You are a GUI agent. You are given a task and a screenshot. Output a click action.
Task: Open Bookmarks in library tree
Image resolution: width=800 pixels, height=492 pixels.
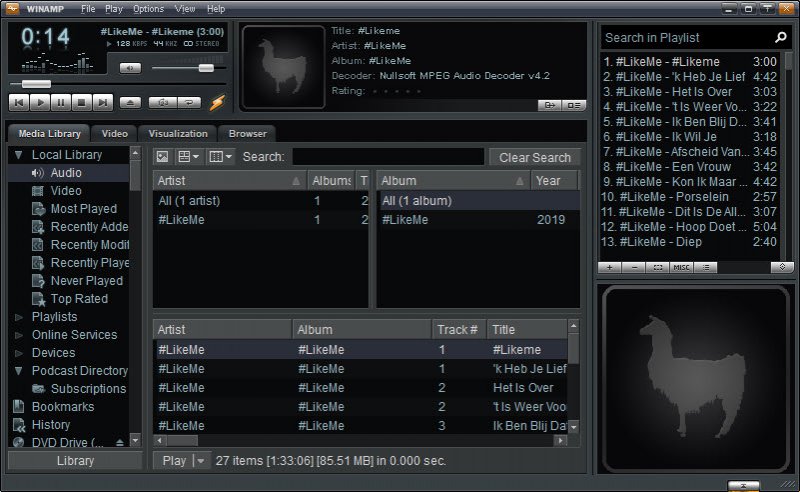tap(63, 407)
